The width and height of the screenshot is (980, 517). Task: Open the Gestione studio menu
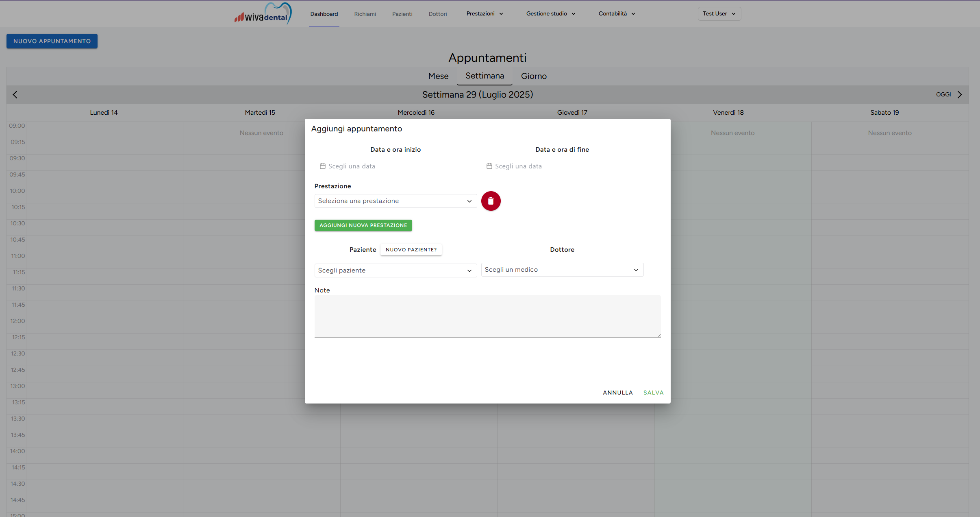point(550,14)
